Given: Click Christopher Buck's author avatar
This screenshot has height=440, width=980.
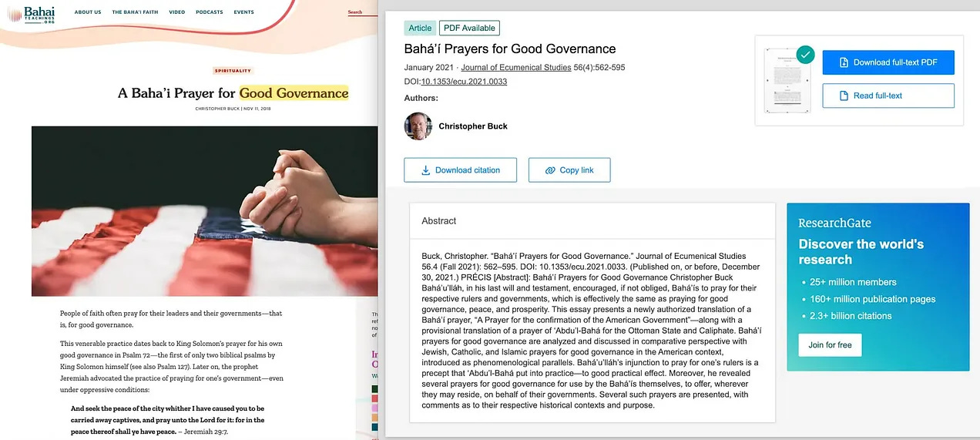Looking at the screenshot, I should tap(418, 126).
